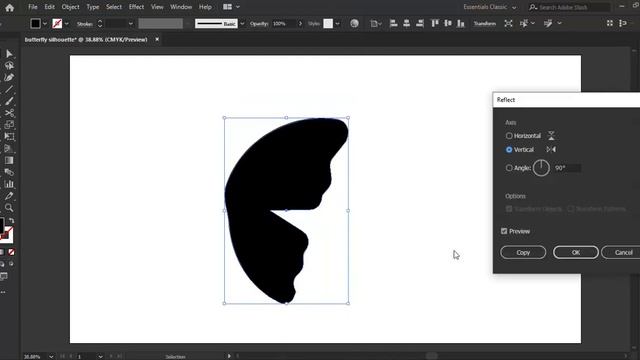This screenshot has width=640, height=360.
Task: Click the angle 90° input field
Action: pos(567,168)
